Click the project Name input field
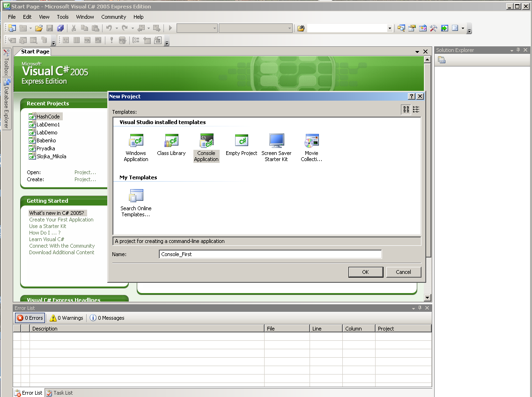The height and width of the screenshot is (397, 532). point(270,254)
